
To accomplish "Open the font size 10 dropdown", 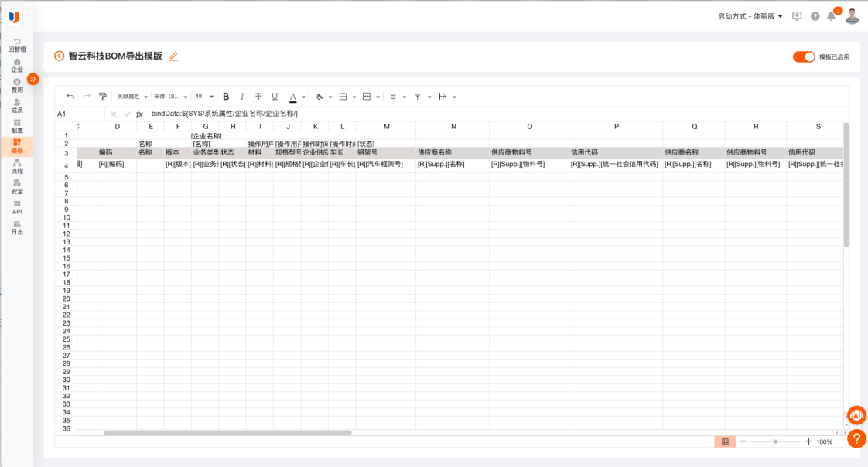I will 204,97.
